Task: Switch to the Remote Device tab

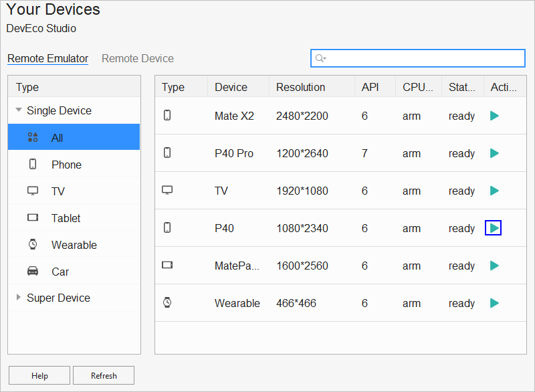Action: 138,59
